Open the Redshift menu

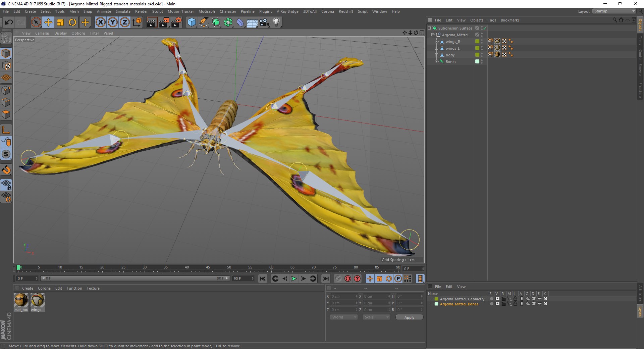(x=346, y=11)
